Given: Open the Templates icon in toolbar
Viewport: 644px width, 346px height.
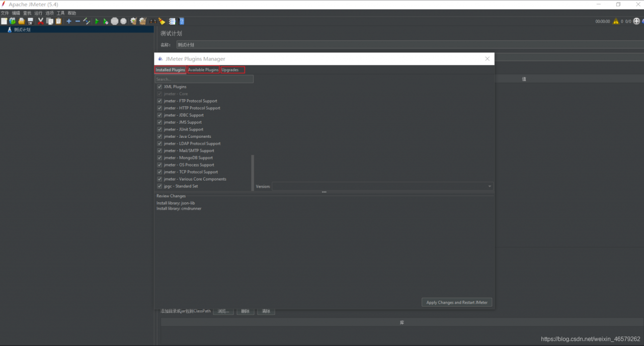Looking at the screenshot, I should click(13, 21).
